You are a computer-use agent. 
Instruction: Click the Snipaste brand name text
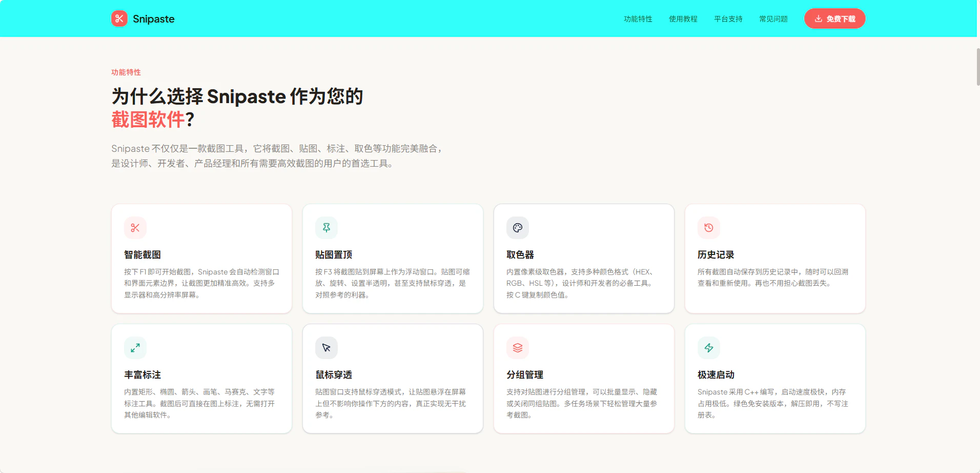pyautogui.click(x=154, y=19)
